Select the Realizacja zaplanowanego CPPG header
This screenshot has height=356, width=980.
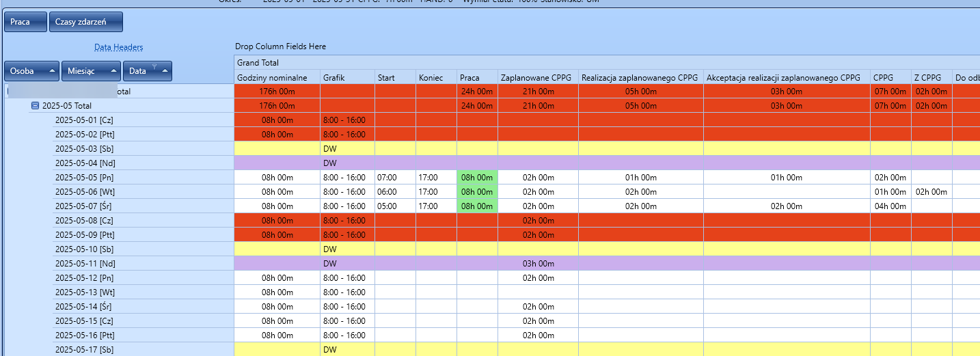[x=640, y=77]
